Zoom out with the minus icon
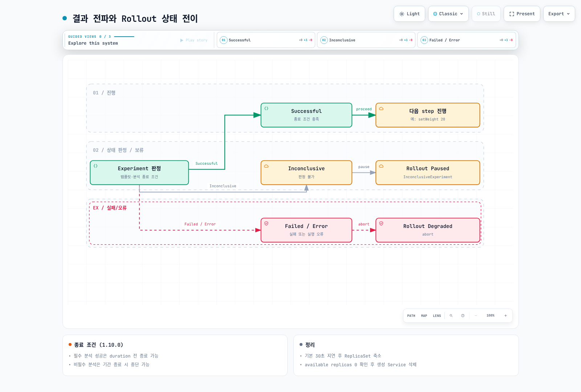This screenshot has width=581, height=392. (x=476, y=316)
